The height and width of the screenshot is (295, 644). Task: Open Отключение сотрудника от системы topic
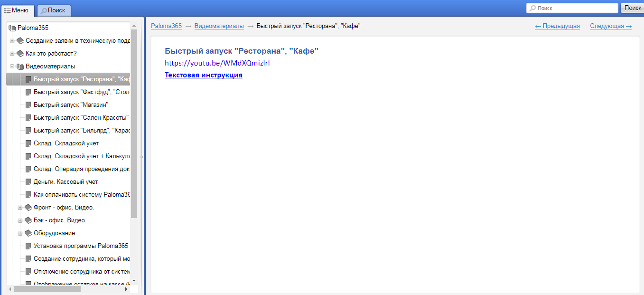tap(82, 272)
